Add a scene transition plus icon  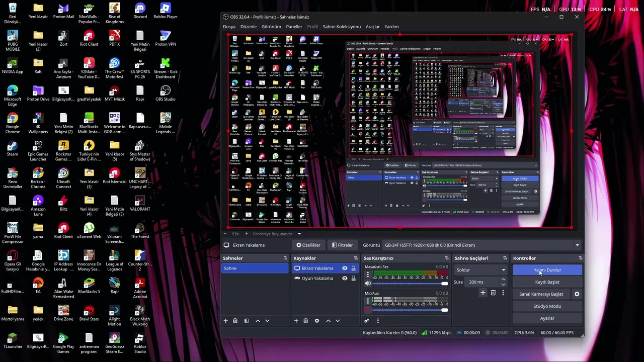482,293
